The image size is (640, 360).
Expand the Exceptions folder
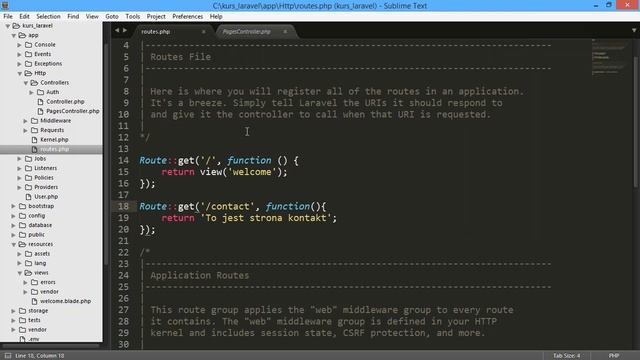20,64
